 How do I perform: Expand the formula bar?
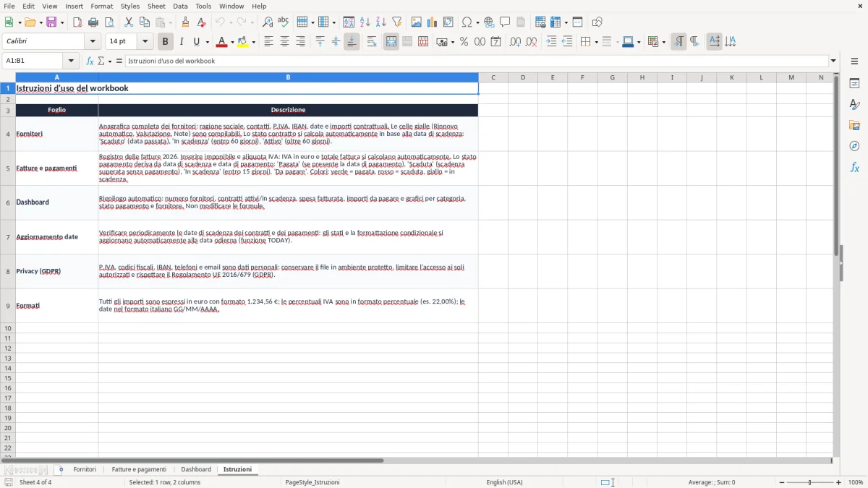point(833,61)
